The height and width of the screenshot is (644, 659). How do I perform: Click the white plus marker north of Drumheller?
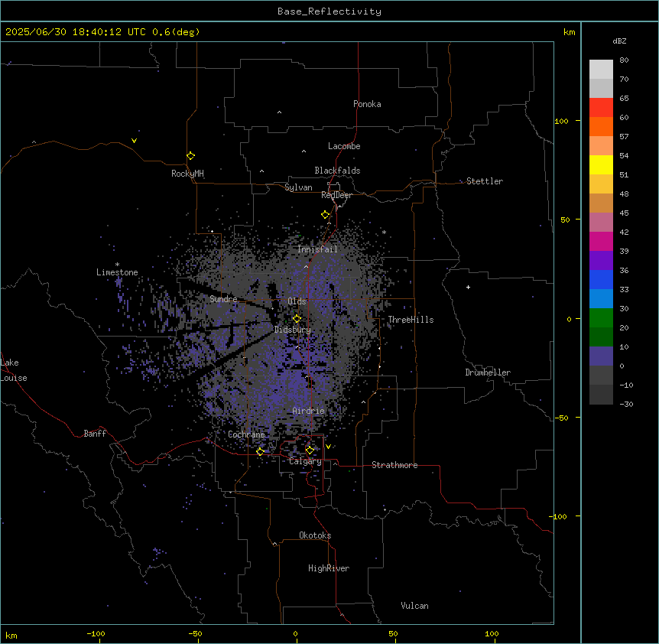(x=468, y=287)
